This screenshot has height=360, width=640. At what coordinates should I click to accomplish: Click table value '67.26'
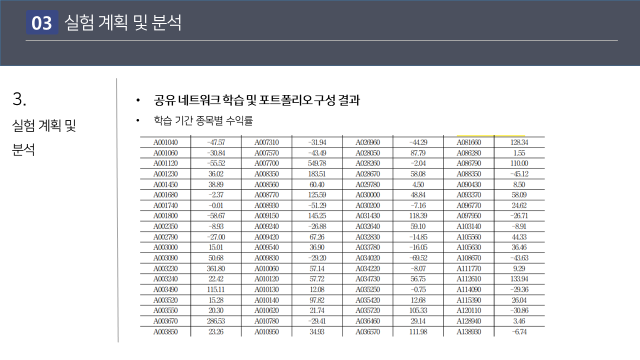[317, 237]
